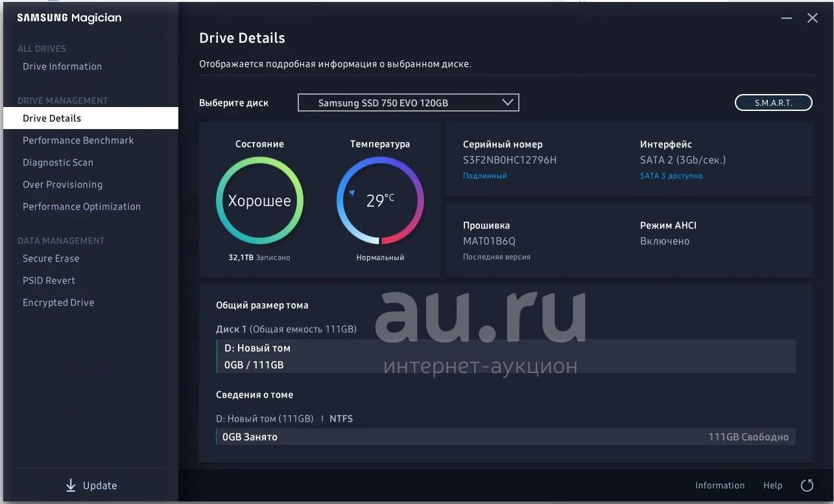Click the Подлинный authenticity link

pos(485,176)
